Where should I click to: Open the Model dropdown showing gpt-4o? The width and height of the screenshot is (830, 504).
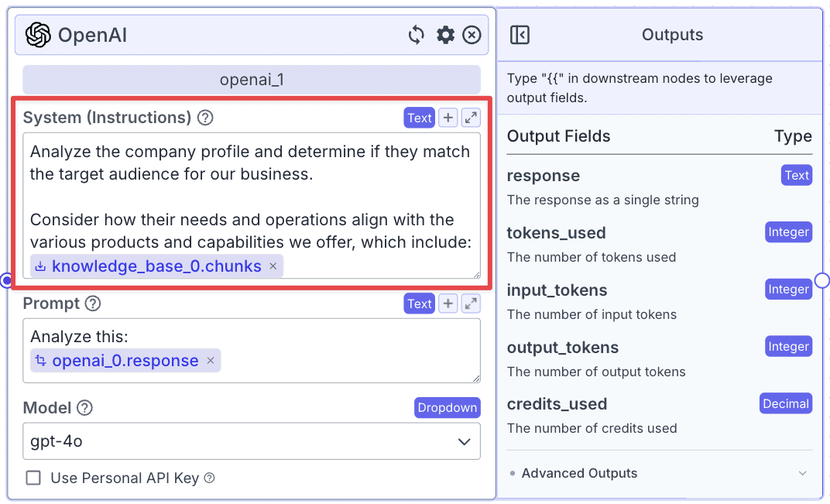(252, 441)
